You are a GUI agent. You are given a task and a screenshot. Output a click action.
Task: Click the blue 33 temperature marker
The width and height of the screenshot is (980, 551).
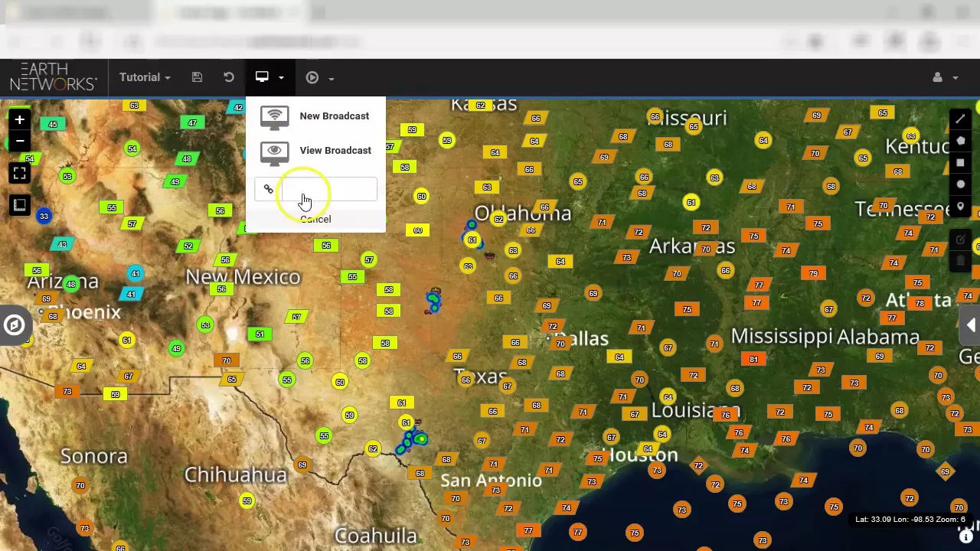(x=44, y=217)
